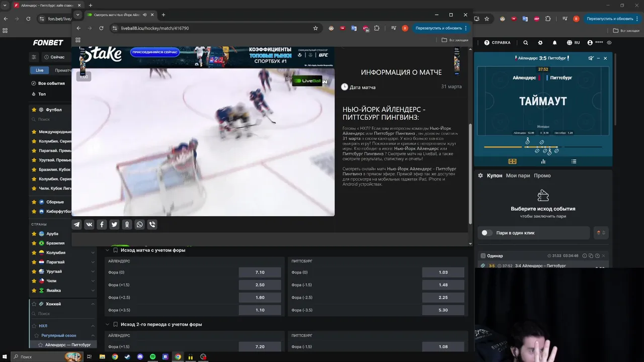Open Все события in sidebar
Viewport: 644px width, 362px height.
coord(48,83)
